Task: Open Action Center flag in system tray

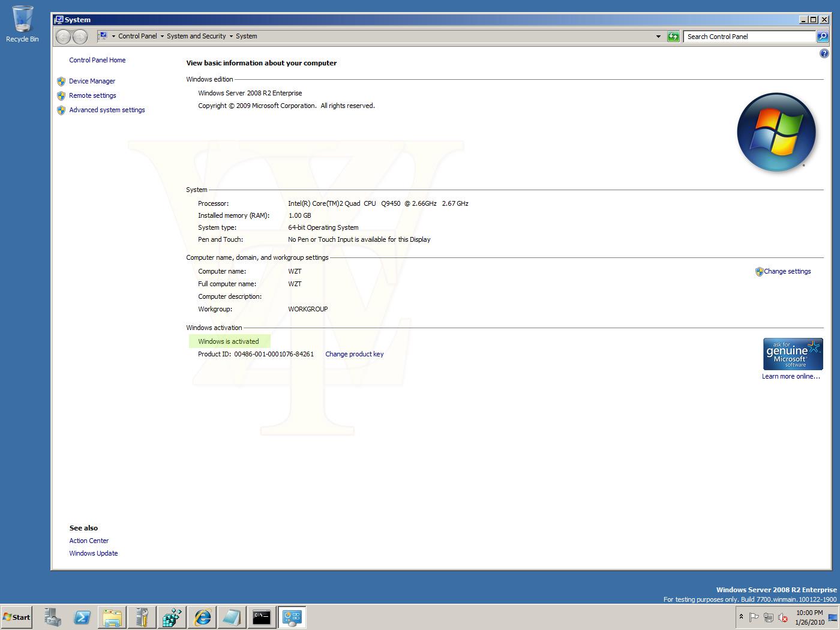Action: pos(754,617)
